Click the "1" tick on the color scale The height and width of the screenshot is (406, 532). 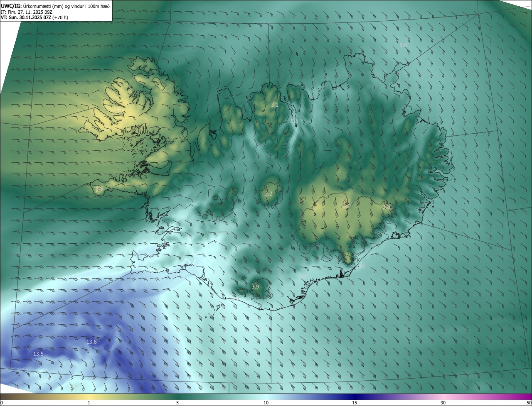89,403
